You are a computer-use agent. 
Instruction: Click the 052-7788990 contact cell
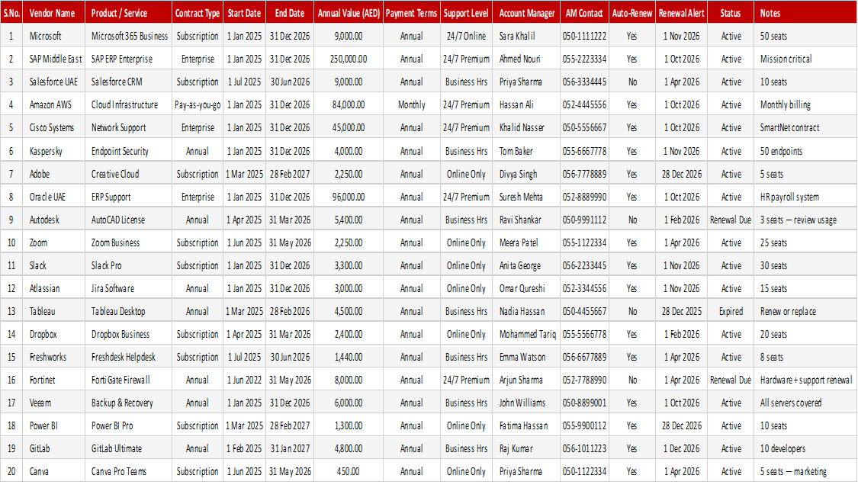point(584,380)
